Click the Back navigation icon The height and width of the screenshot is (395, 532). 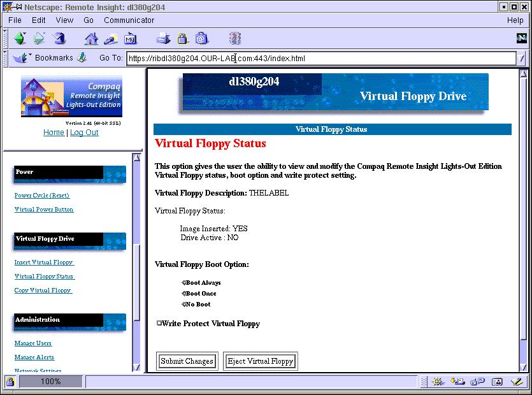19,38
